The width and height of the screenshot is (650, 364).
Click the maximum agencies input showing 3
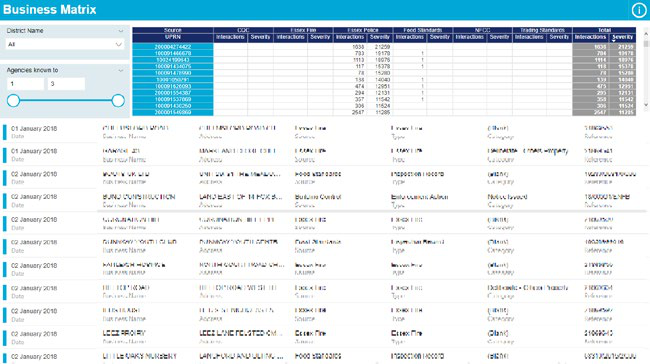tap(66, 84)
